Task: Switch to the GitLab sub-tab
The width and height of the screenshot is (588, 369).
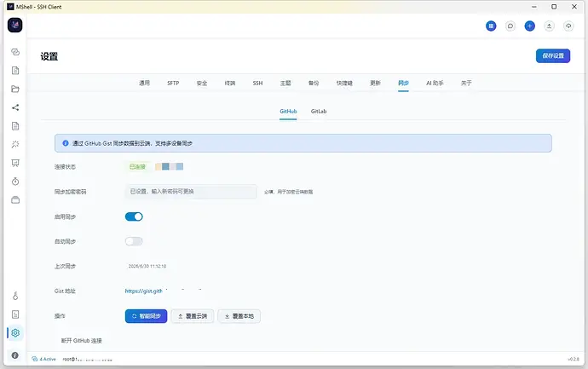Action: 319,112
